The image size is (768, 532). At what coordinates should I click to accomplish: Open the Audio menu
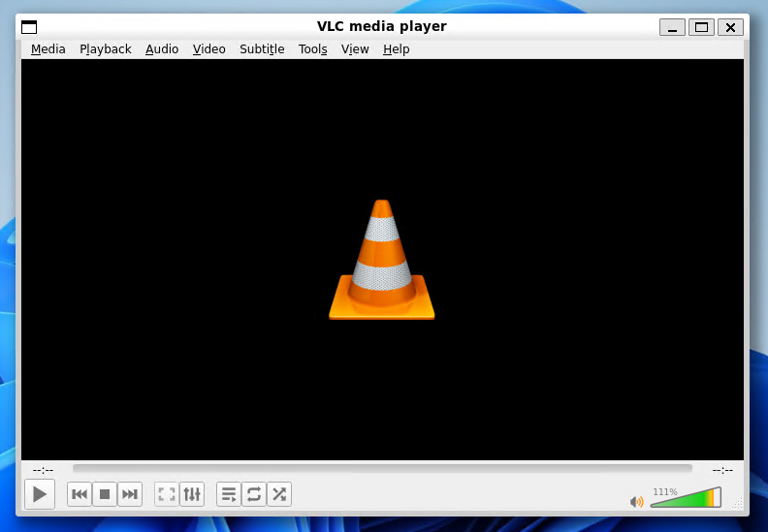click(x=162, y=49)
